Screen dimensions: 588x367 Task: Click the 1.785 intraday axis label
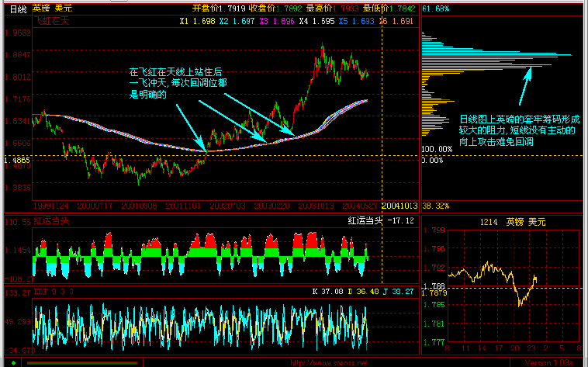434,305
